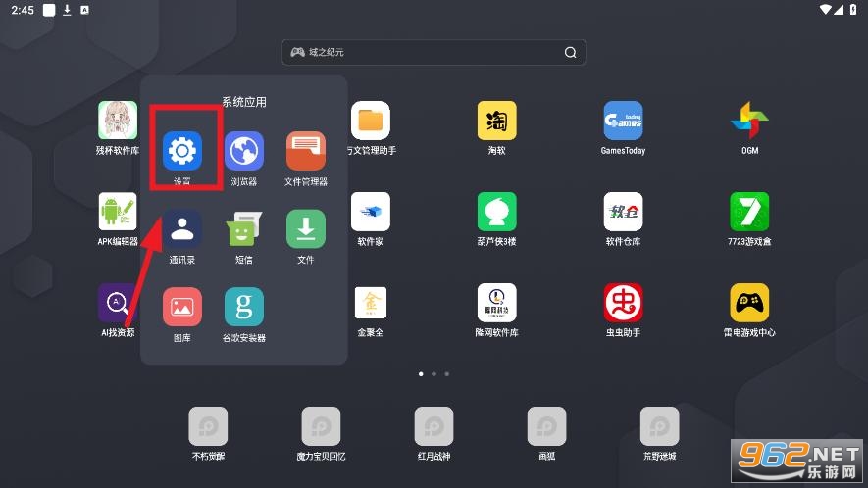Viewport: 868px width, 488px height.
Task: Launch the red 虫虫助手 app
Action: pyautogui.click(x=624, y=303)
